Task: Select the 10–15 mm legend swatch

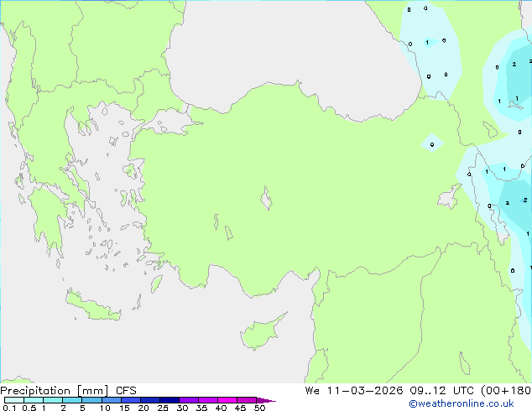Action: click(111, 400)
